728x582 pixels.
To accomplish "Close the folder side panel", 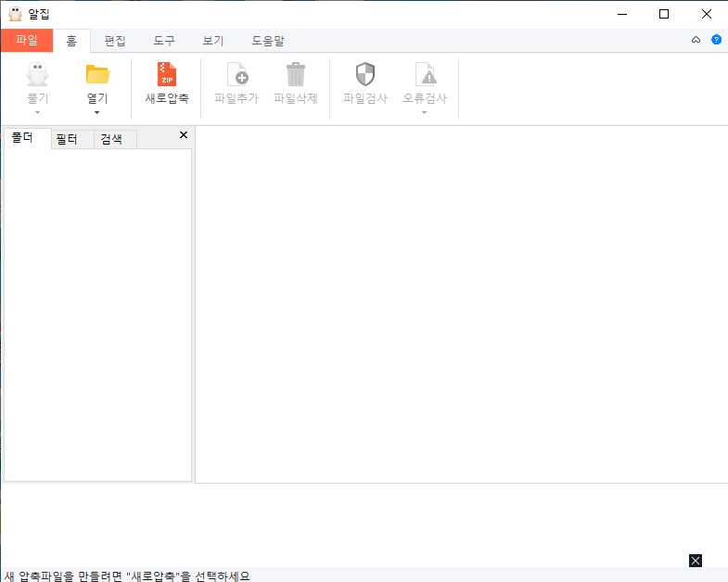I will coord(184,135).
